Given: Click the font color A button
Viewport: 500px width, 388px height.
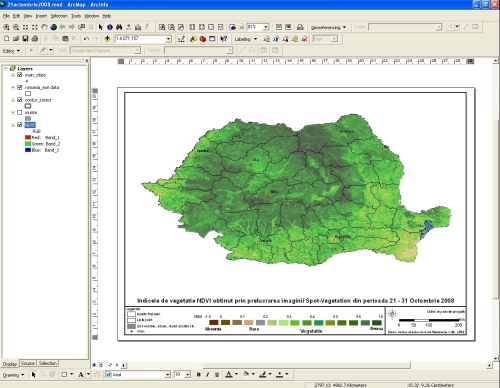Looking at the screenshot, I should [x=229, y=375].
